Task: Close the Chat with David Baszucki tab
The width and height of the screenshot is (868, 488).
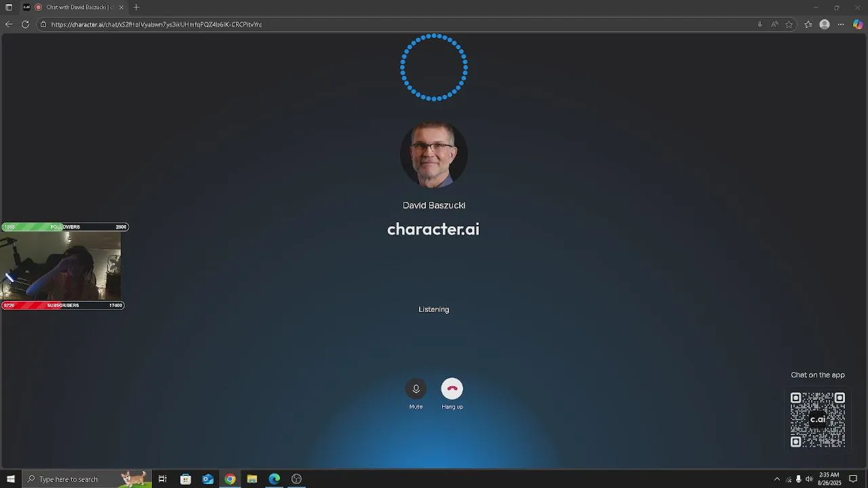Action: tap(121, 7)
